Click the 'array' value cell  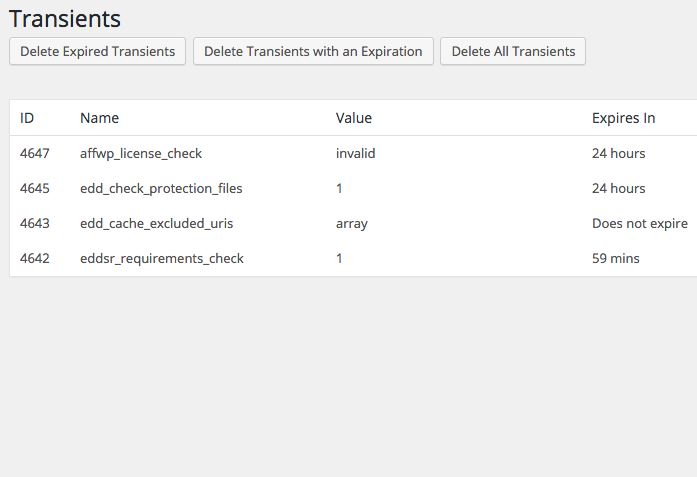click(352, 224)
